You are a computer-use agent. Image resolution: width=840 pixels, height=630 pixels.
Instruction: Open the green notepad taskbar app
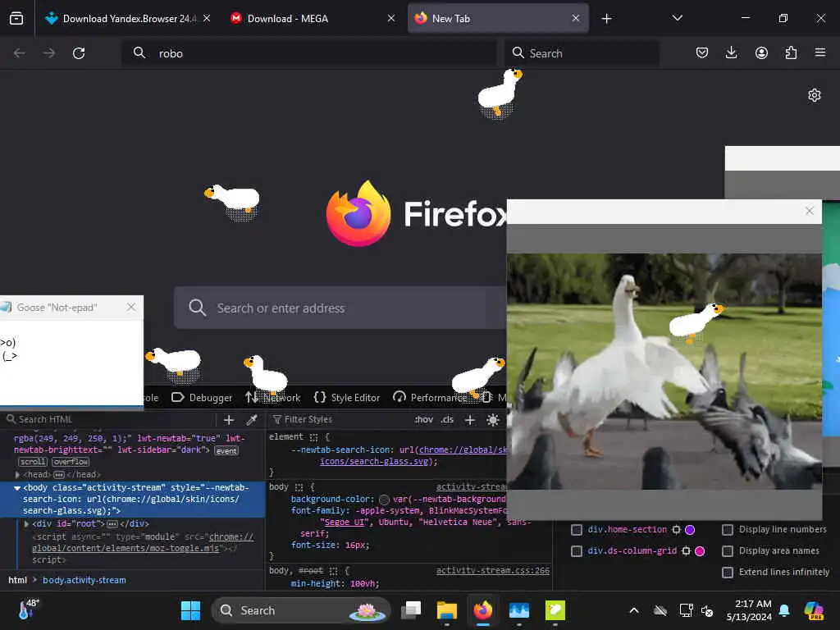click(555, 610)
